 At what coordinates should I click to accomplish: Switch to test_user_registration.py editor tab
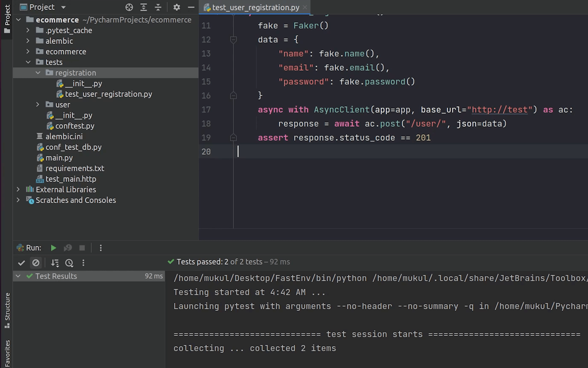pos(255,8)
